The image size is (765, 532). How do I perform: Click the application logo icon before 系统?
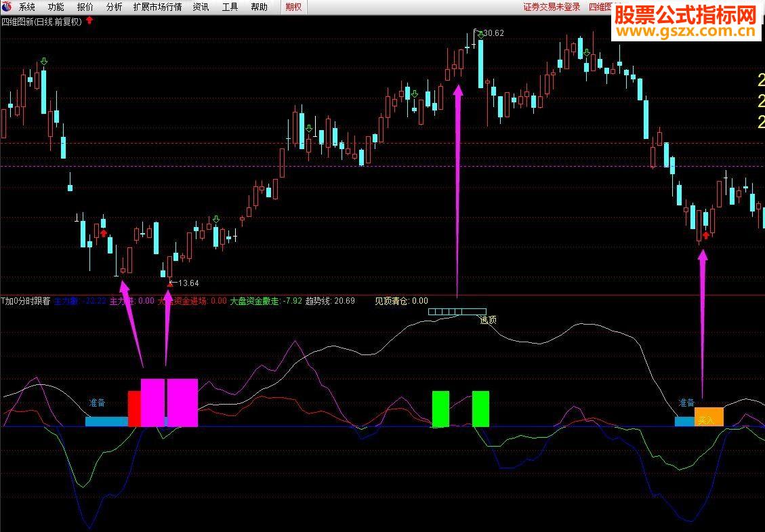pyautogui.click(x=6, y=6)
